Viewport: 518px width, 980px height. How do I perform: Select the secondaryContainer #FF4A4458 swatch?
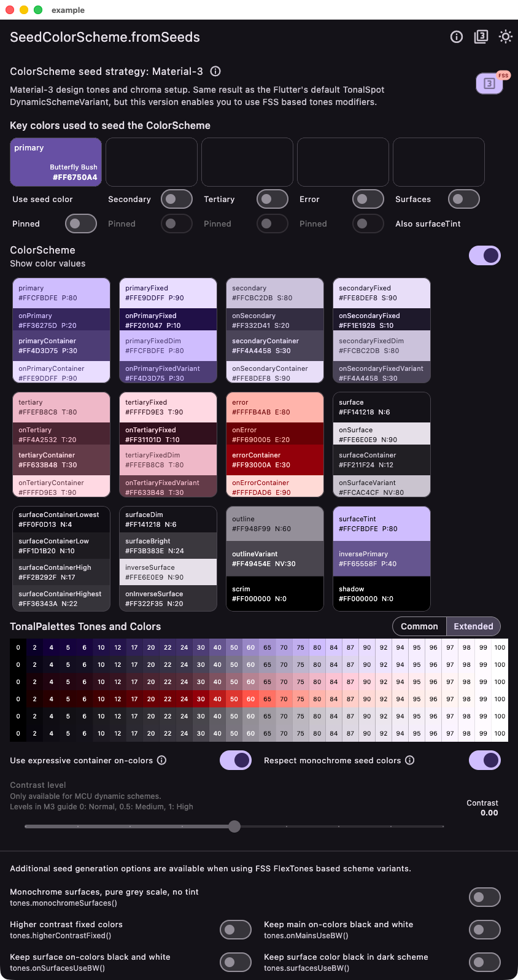pos(275,346)
